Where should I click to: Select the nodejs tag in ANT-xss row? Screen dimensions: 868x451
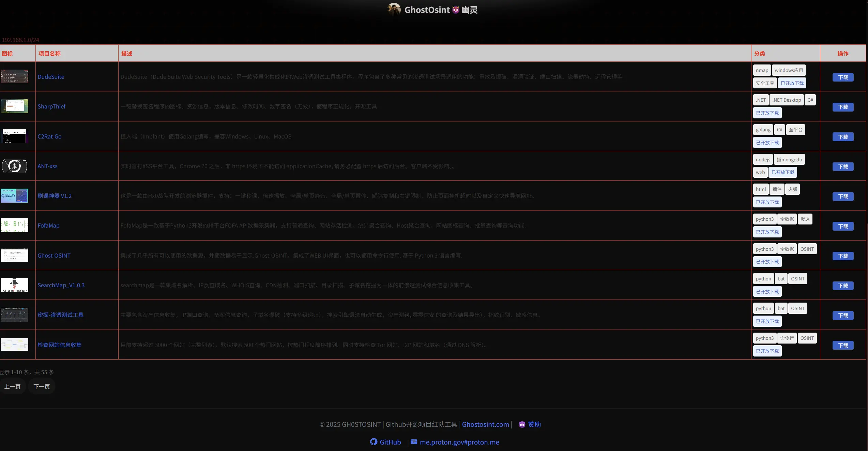click(763, 159)
